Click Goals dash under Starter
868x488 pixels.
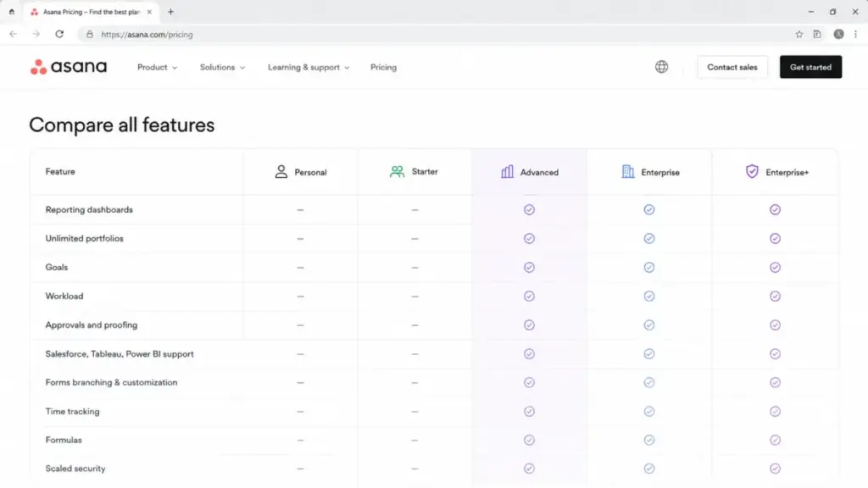click(415, 267)
